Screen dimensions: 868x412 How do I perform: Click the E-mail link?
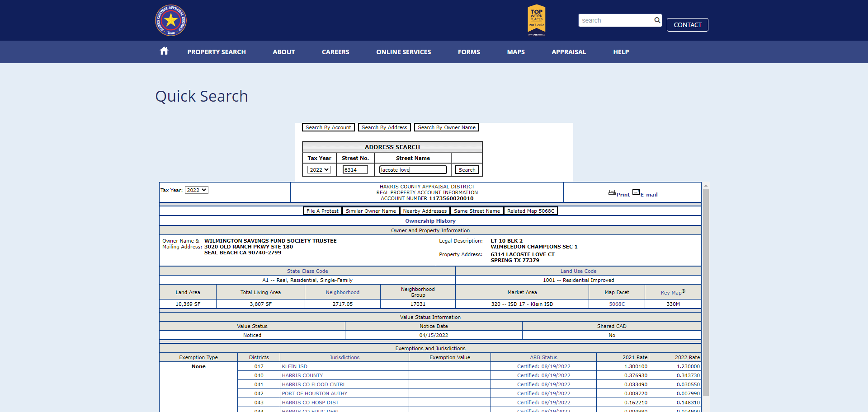pyautogui.click(x=649, y=195)
